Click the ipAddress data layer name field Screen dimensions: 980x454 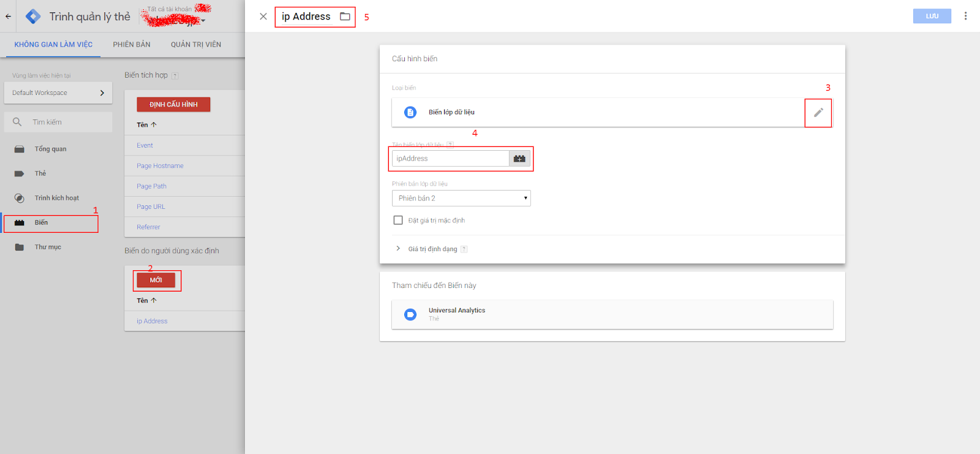tap(450, 159)
